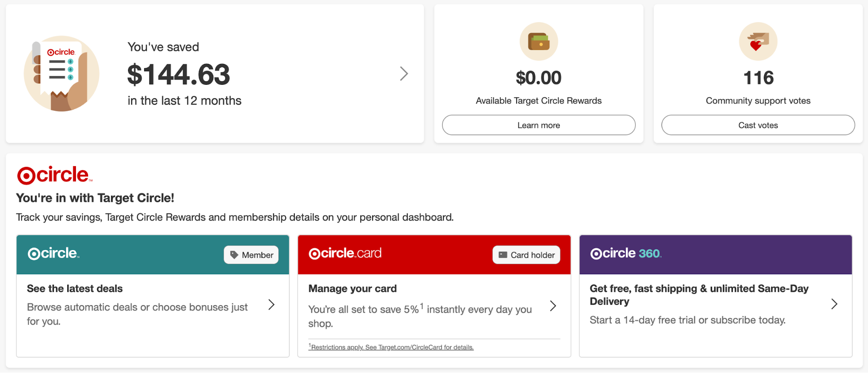Open the Restrictions apply CircleCard details link
Viewport: 868px width, 373px height.
pyautogui.click(x=392, y=347)
